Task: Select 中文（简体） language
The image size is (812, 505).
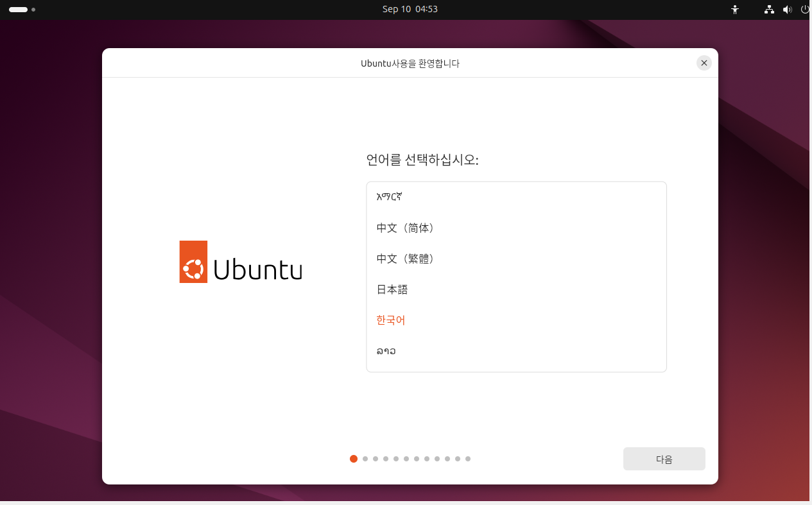Action: (x=516, y=228)
